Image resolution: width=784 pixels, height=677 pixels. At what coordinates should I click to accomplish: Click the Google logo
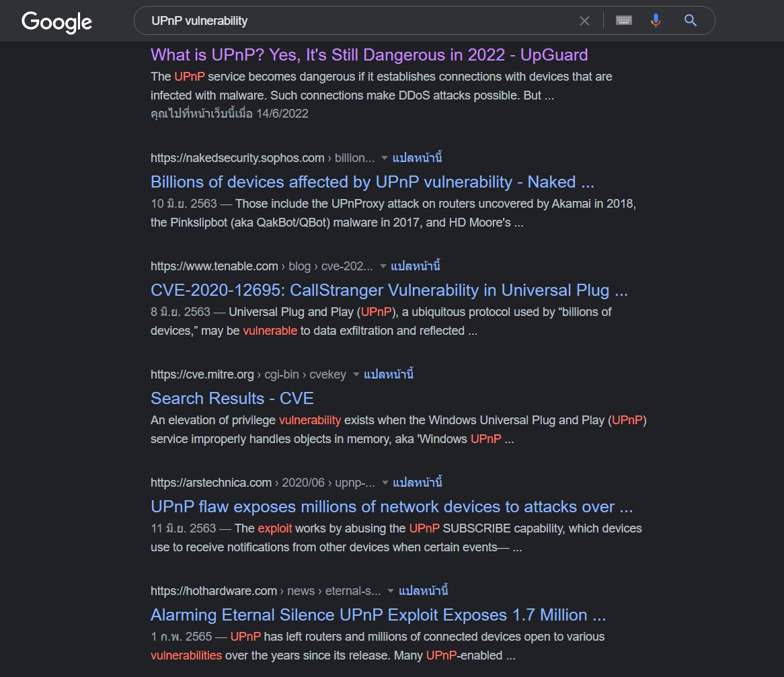pos(56,22)
